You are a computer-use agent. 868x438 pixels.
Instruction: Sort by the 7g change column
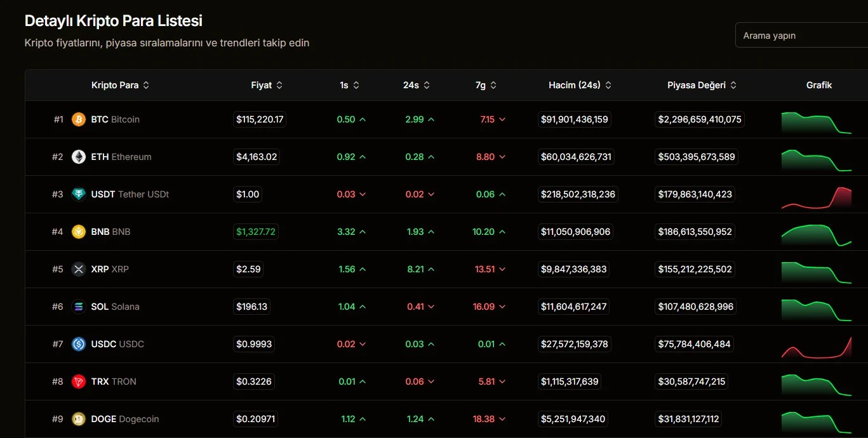[486, 85]
